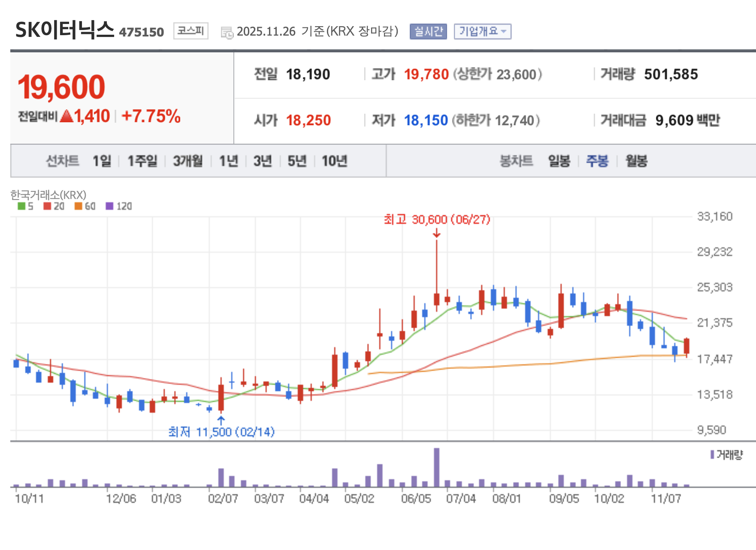Screen dimensions: 756x550
Task: Click the 상한가 23,600 text
Action: 498,74
